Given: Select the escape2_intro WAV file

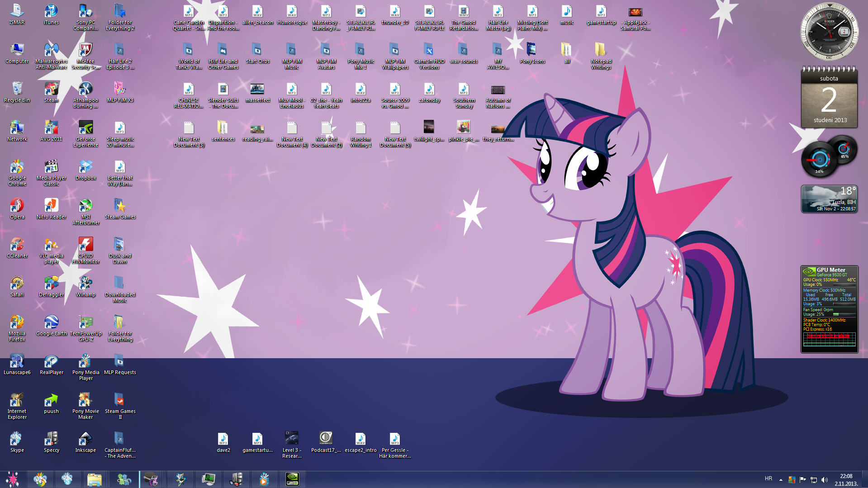Looking at the screenshot, I should [x=360, y=442].
